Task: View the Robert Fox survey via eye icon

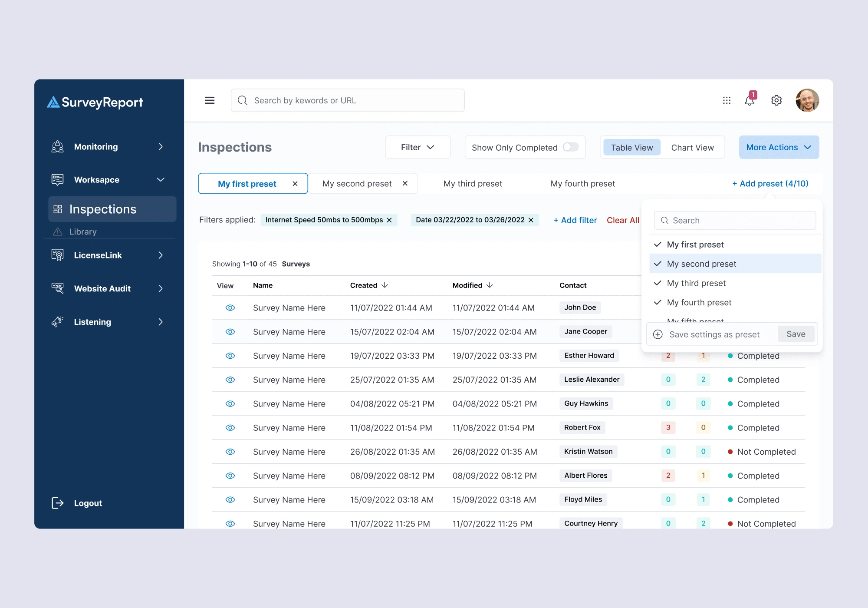Action: click(x=230, y=428)
